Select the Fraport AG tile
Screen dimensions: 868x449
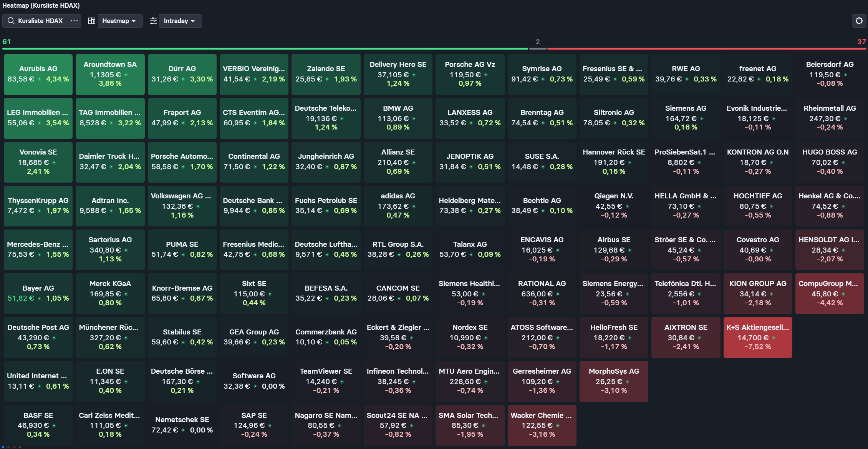click(182, 118)
